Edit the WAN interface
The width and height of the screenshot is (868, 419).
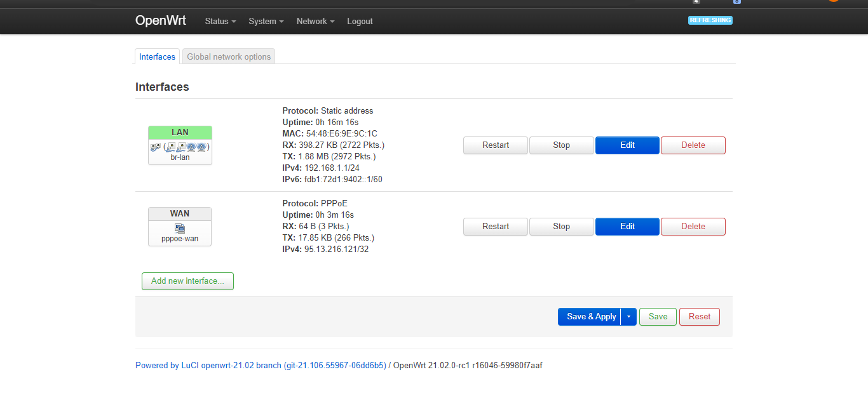click(628, 226)
